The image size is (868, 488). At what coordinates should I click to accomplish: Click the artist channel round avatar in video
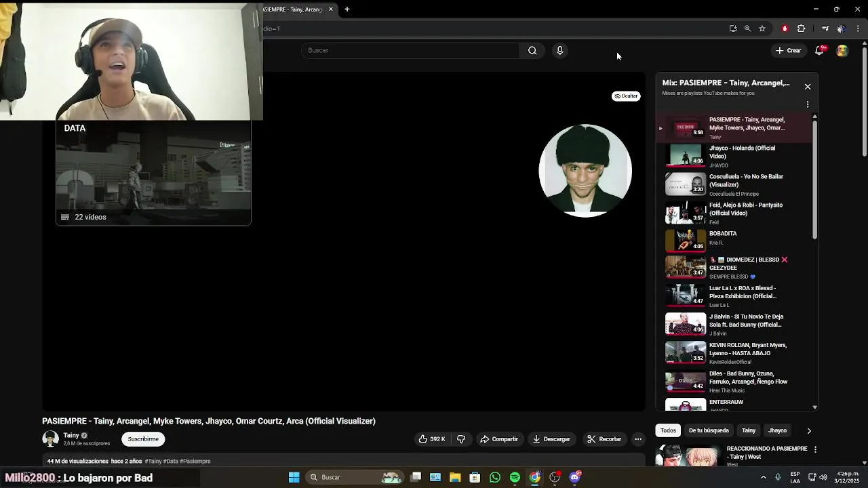coord(585,171)
